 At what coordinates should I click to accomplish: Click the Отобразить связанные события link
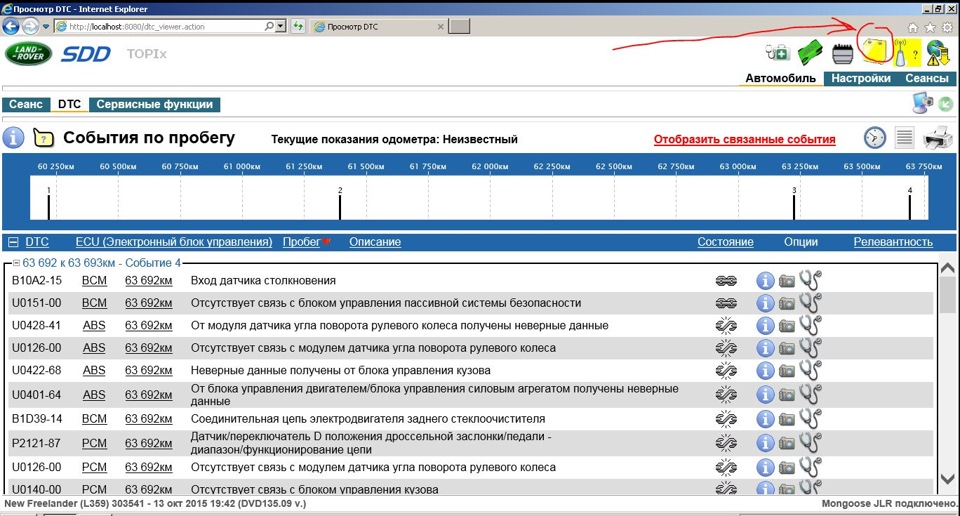click(x=744, y=139)
